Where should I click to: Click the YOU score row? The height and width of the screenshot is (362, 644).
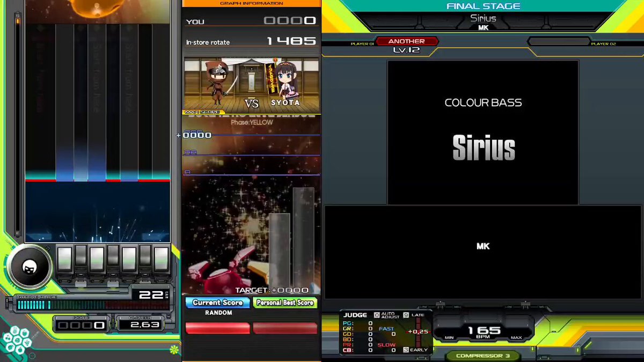pos(251,21)
